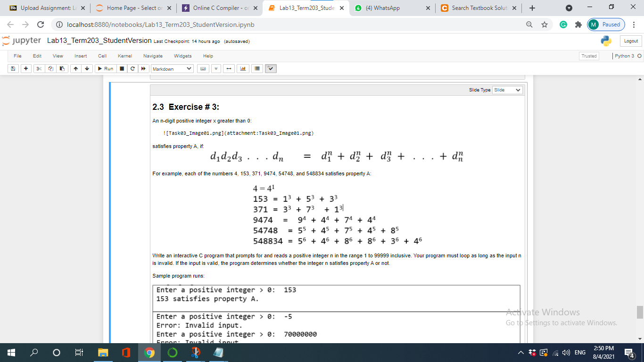Image resolution: width=644 pixels, height=362 pixels.
Task: Cut the selected cell using scissors icon
Action: 38,68
